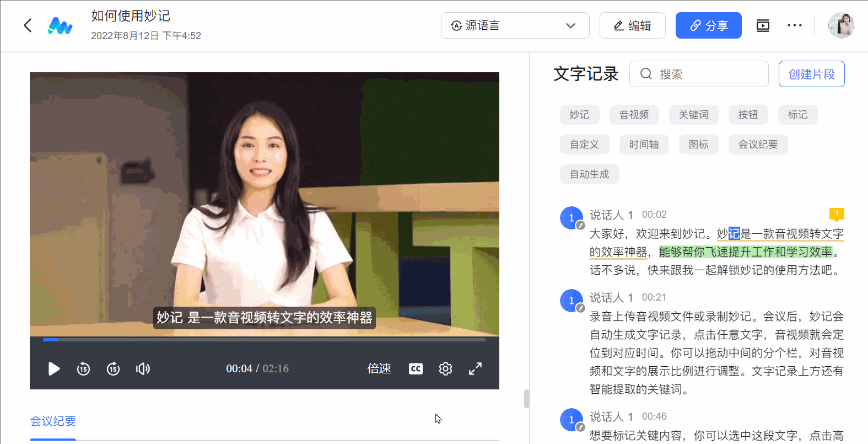Go back using the left arrow

(28, 25)
